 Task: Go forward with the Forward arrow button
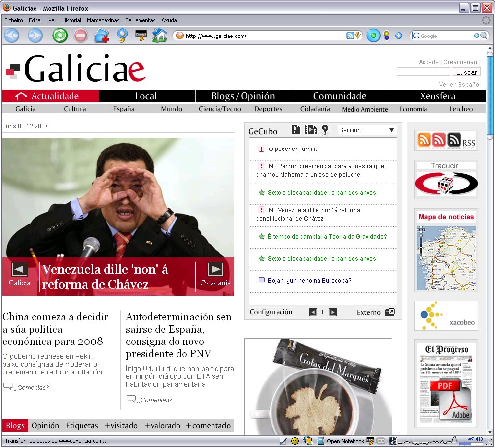[x=35, y=36]
